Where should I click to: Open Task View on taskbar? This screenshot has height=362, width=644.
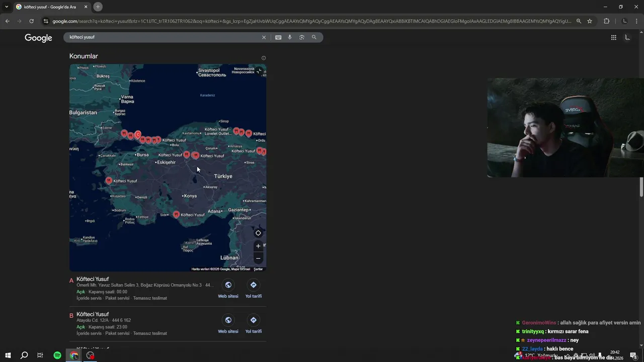(40, 355)
